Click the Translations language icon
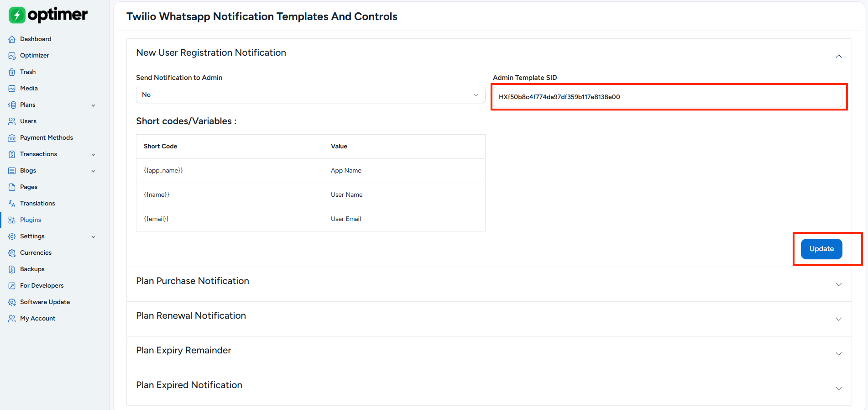868x410 pixels. tap(12, 204)
